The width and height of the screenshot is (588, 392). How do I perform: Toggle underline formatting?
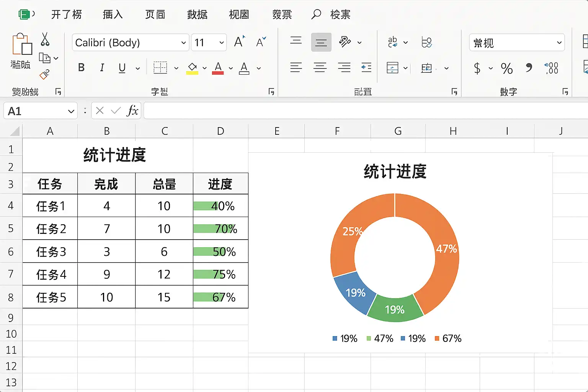[122, 68]
